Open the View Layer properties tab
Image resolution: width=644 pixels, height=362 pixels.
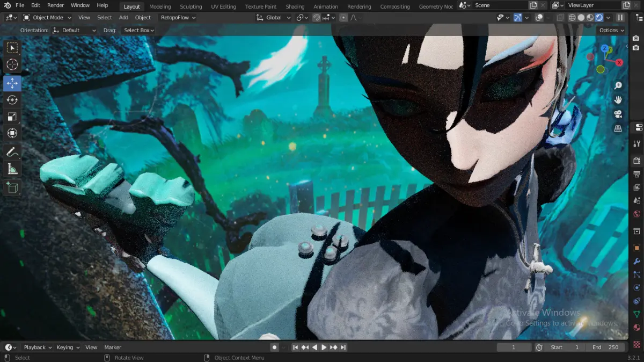pos(637,187)
